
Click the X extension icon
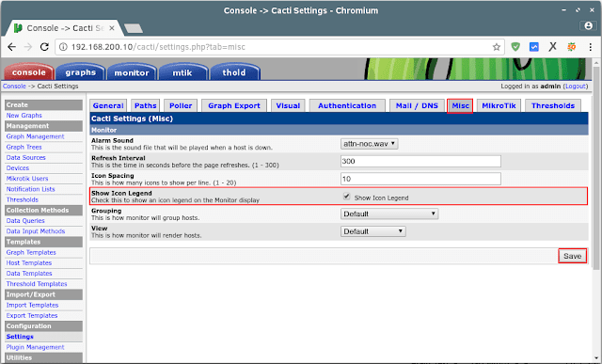click(x=552, y=47)
